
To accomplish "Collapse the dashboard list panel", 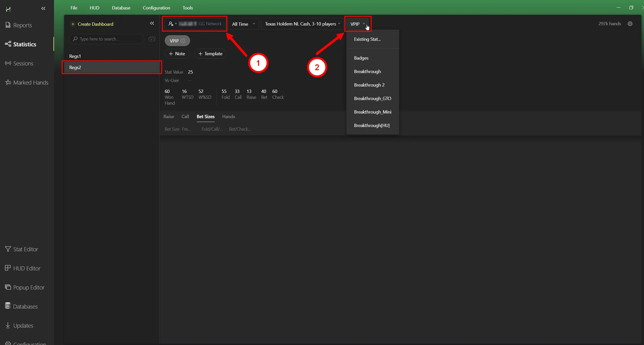I will click(152, 24).
